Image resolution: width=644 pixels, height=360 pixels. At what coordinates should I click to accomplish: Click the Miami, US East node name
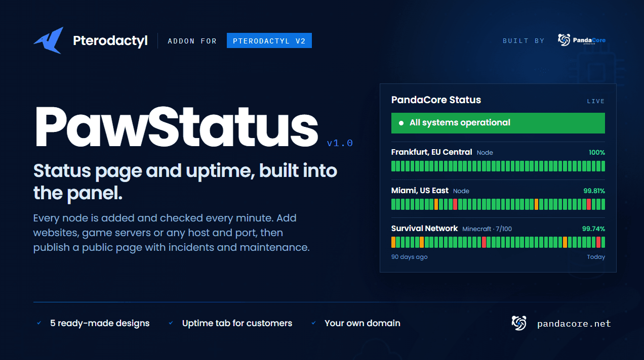coord(420,191)
